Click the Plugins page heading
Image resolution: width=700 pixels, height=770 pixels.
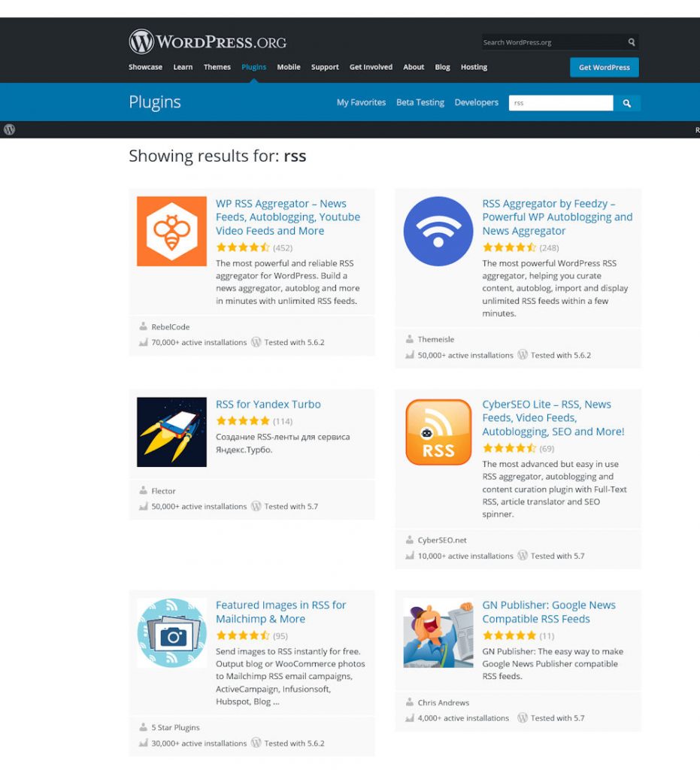tap(155, 102)
